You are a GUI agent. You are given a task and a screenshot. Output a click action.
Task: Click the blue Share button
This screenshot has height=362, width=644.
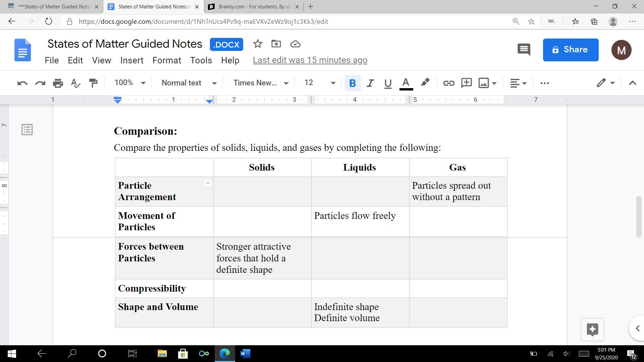pyautogui.click(x=571, y=50)
